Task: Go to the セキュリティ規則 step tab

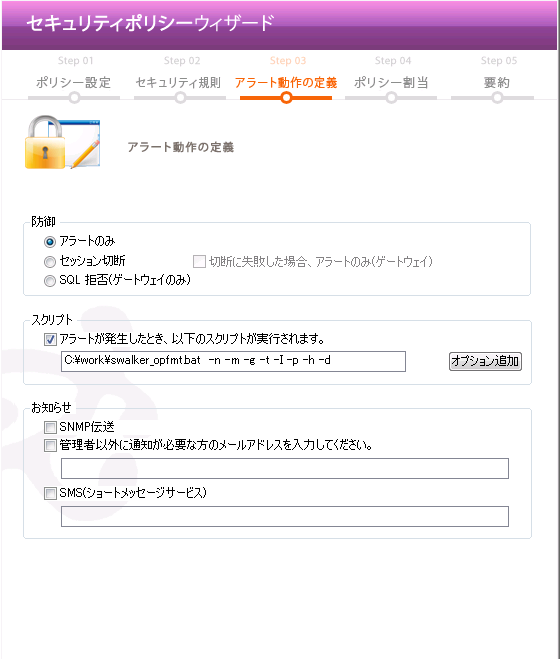Action: click(178, 82)
